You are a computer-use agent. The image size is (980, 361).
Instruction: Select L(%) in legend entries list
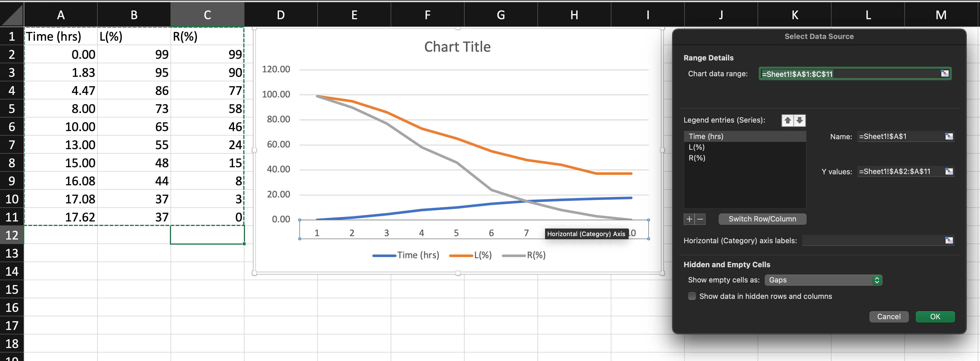(x=697, y=147)
